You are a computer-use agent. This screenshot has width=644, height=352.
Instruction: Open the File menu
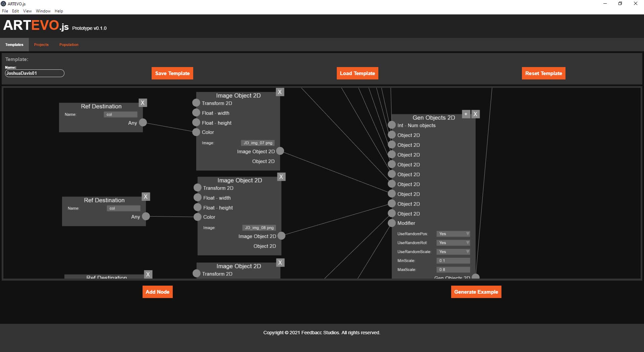[5, 11]
